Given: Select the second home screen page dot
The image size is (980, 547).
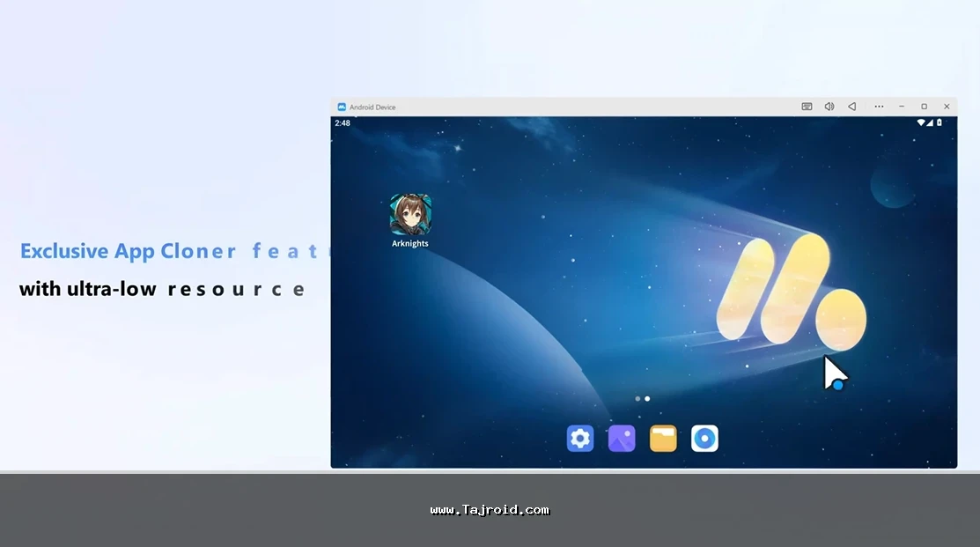Looking at the screenshot, I should click(647, 399).
